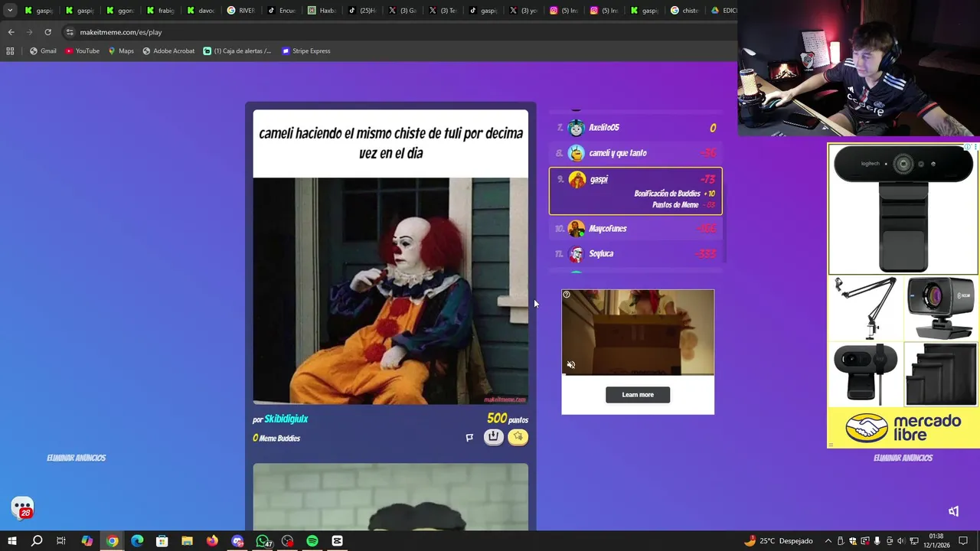Select Maycofunes leaderboard row
The height and width of the screenshot is (551, 980).
[635, 228]
